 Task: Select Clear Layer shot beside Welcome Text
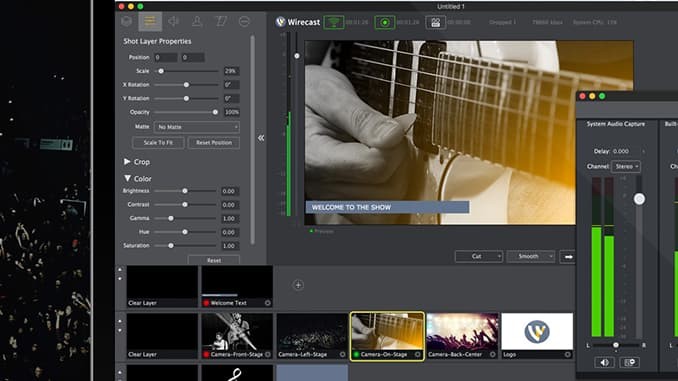(x=162, y=286)
